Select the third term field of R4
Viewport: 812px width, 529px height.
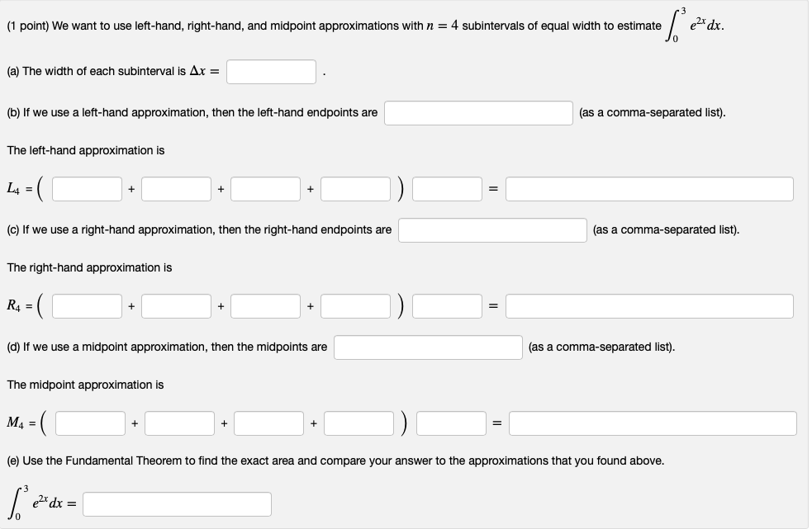tap(264, 305)
